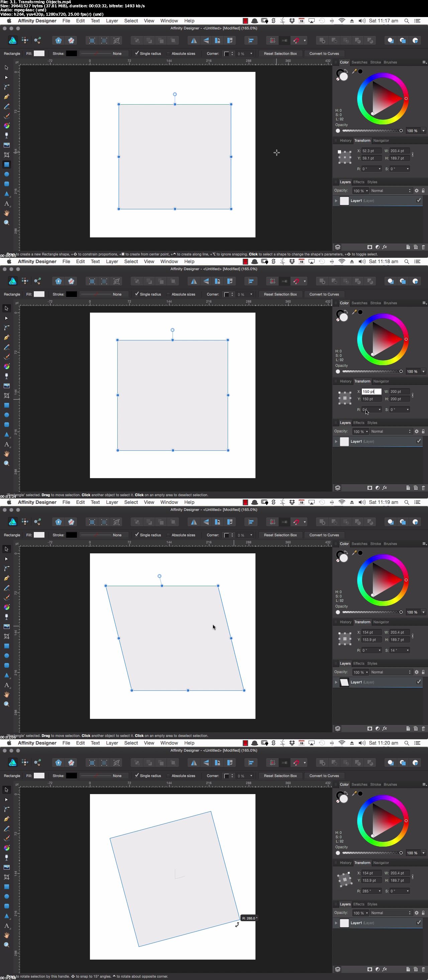This screenshot has width=428, height=980.
Task: Choose the Pen tool in the 11:17 am frame
Action: [6, 97]
